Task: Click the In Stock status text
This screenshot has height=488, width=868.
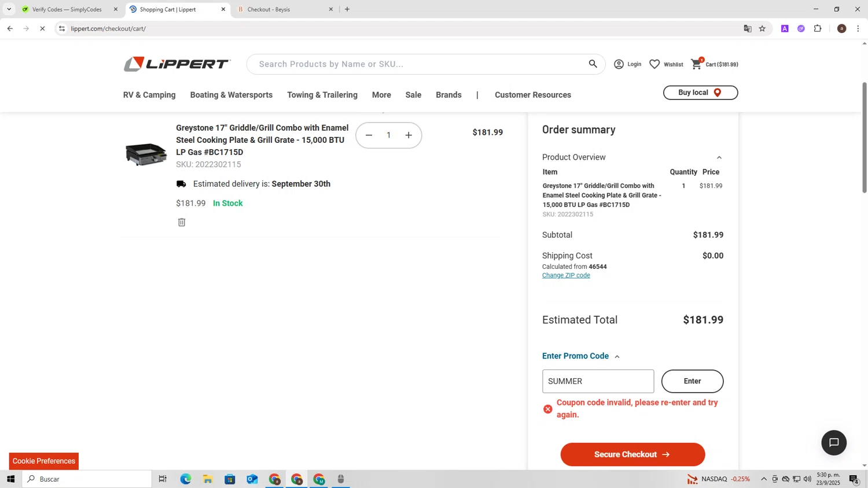Action: tap(228, 204)
